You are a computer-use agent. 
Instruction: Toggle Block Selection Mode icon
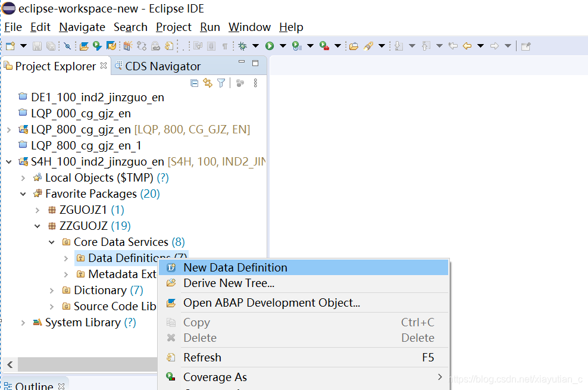tap(211, 46)
